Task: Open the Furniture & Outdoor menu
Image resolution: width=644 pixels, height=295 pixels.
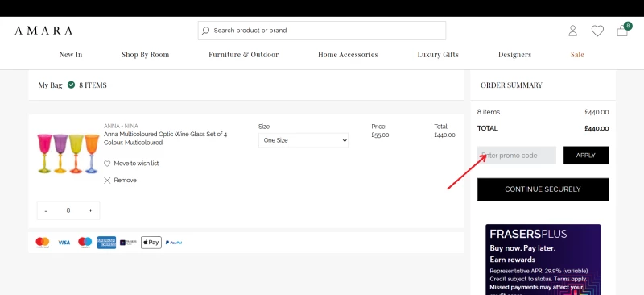Action: [244, 54]
